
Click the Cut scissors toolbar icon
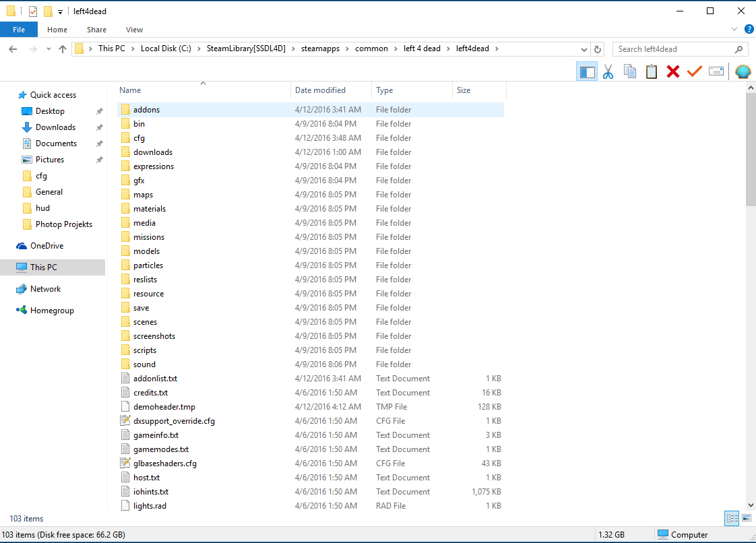pyautogui.click(x=608, y=72)
